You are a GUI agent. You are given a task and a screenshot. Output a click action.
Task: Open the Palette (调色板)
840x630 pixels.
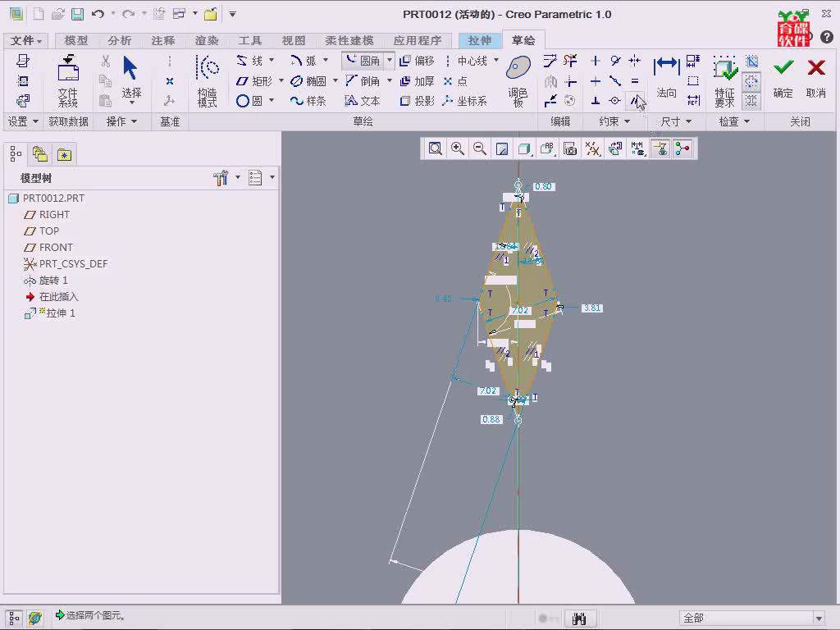point(518,81)
